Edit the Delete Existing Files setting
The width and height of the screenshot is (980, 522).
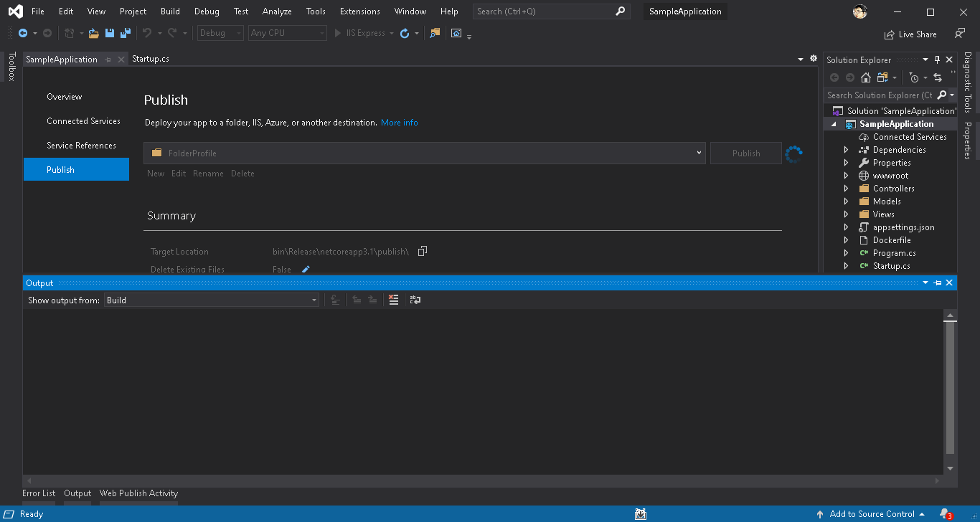(x=305, y=269)
